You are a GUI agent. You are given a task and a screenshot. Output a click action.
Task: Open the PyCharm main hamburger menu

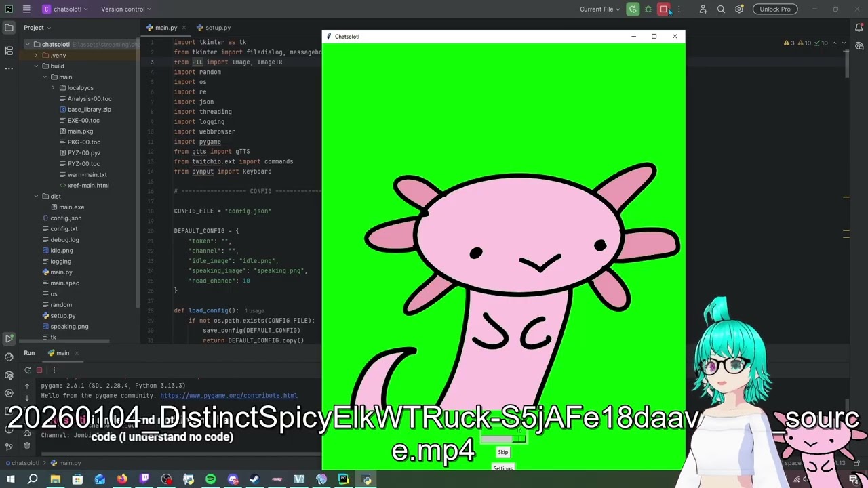coord(26,9)
